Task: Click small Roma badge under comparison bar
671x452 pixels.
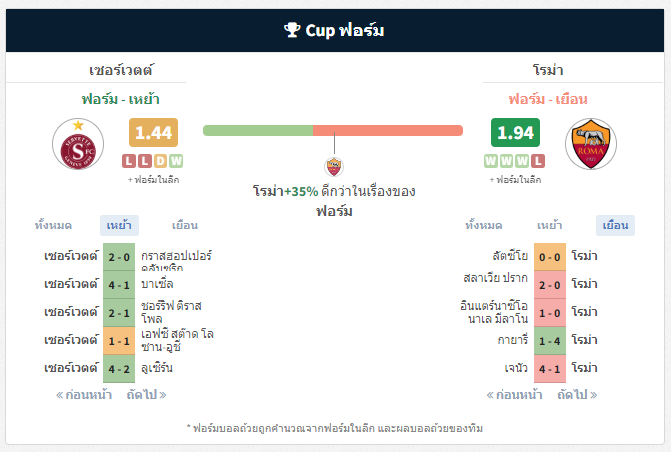Action: point(334,167)
